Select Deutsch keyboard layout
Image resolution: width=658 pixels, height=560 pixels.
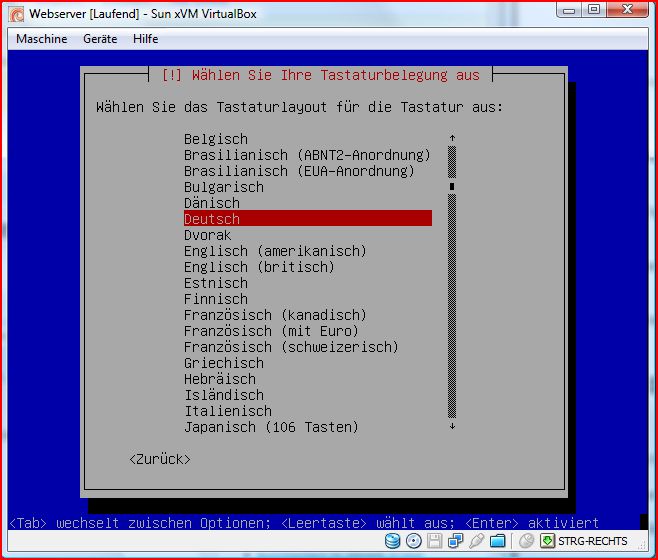[x=212, y=219]
